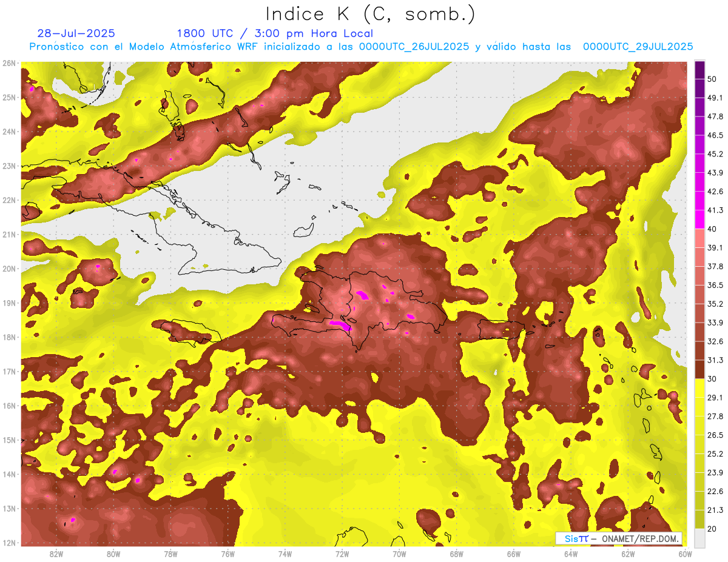Click the "82W" longitude label
The width and height of the screenshot is (728, 562).
click(56, 554)
